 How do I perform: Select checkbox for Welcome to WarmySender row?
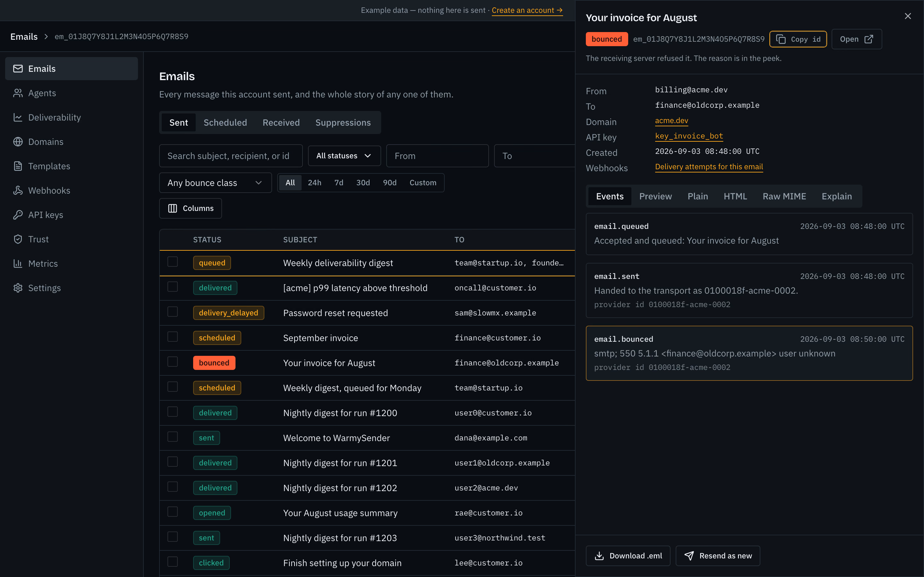(x=173, y=437)
